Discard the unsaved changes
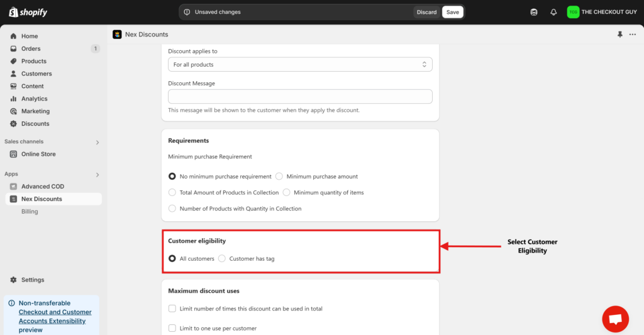Viewport: 644px width, 335px height. coord(426,12)
